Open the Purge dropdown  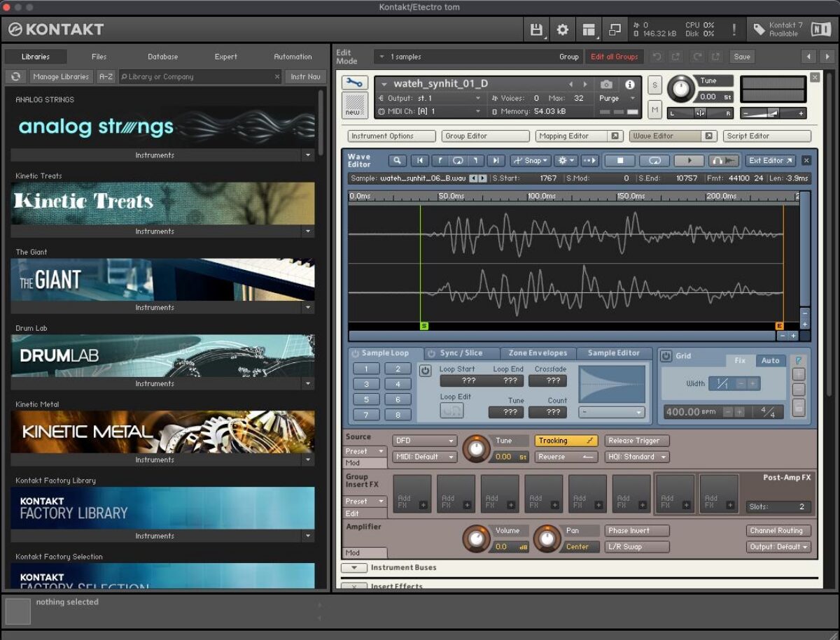(x=617, y=99)
